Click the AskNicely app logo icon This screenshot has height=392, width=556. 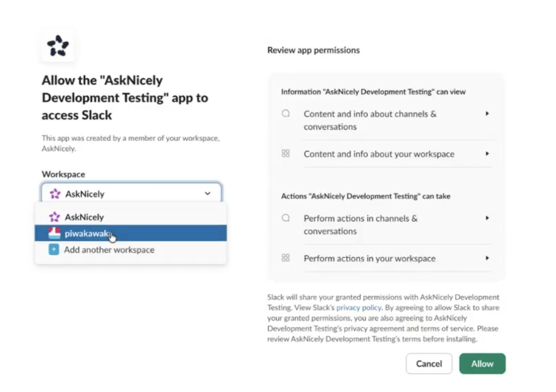tap(58, 46)
